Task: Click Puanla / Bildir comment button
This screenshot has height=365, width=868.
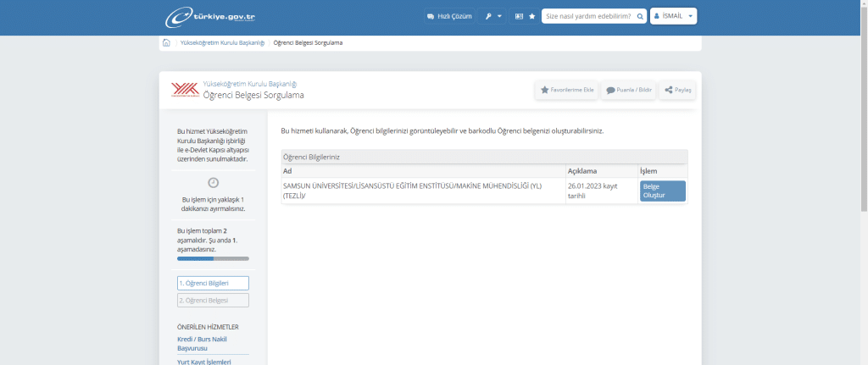Action: [628, 90]
